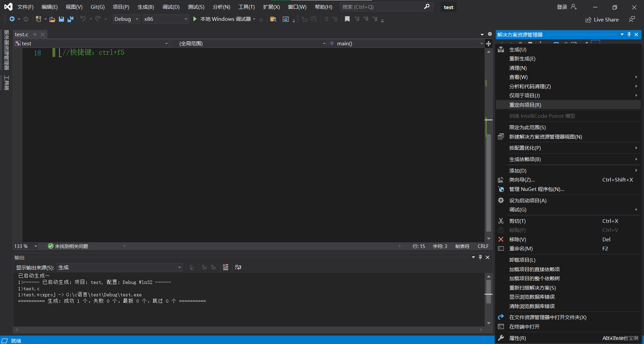Open the global scope (全局范围) dropdown
Screen dimensions: 644x344
(x=249, y=44)
